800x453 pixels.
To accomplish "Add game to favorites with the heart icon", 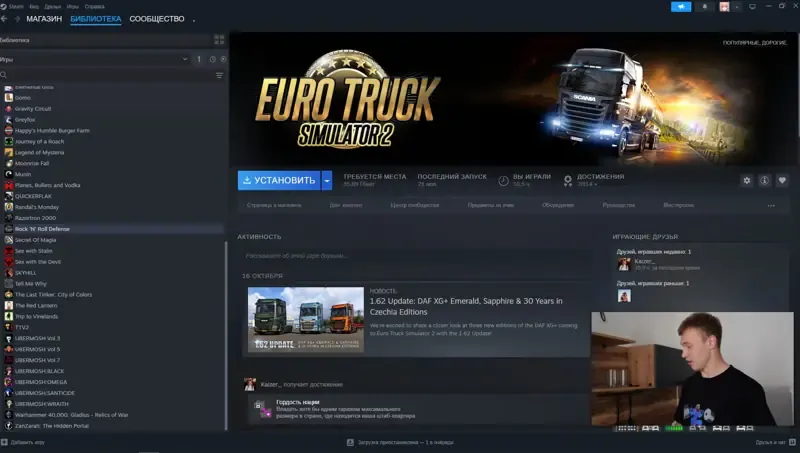I will (x=782, y=181).
